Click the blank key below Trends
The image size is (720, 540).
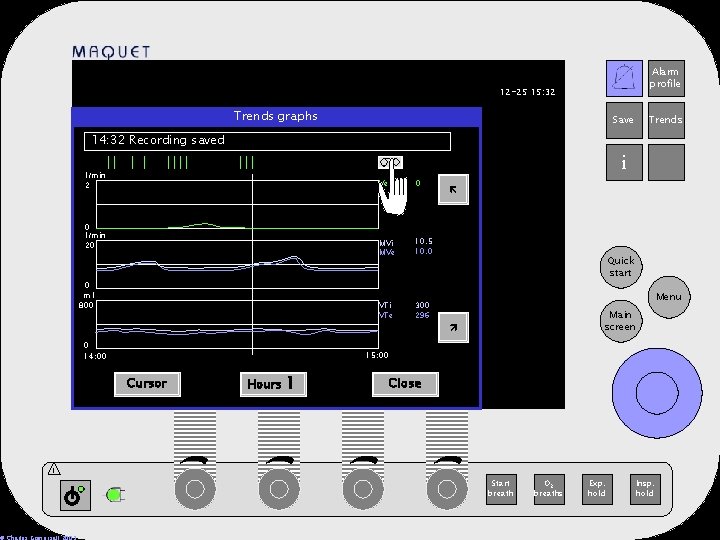(666, 163)
